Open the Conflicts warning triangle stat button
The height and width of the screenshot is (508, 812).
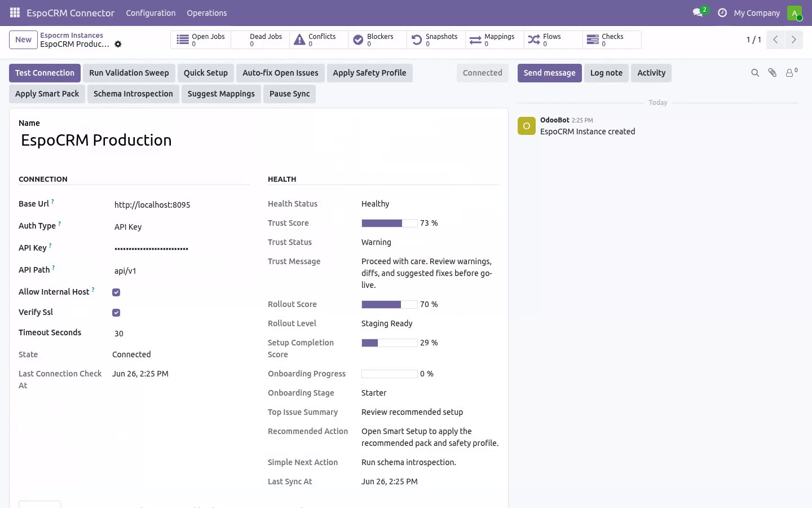click(319, 40)
